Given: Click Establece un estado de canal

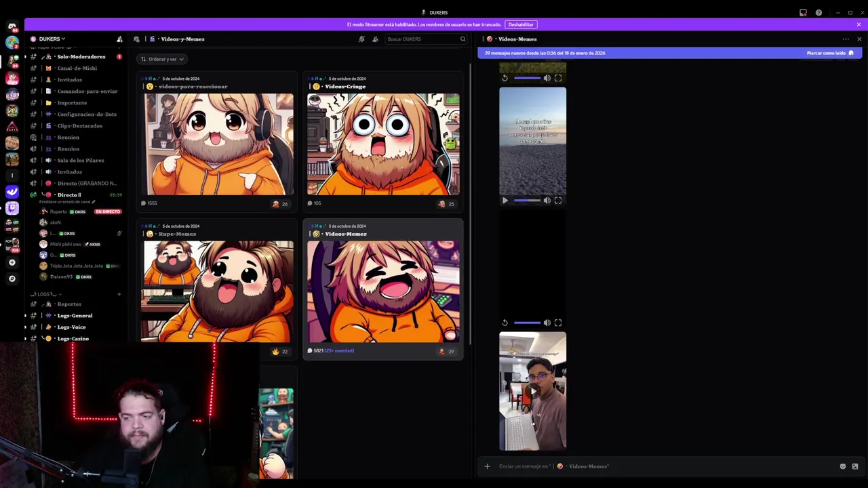Looking at the screenshot, I should (x=67, y=202).
